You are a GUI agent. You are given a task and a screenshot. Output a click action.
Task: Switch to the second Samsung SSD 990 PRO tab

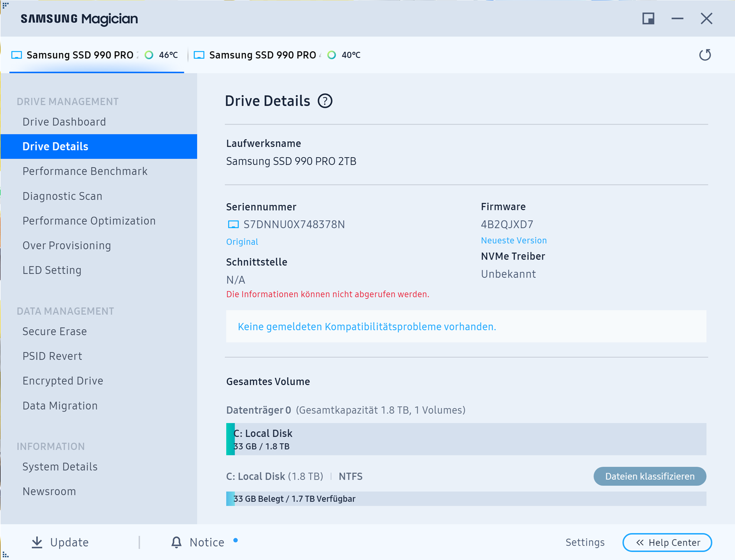[x=277, y=55]
